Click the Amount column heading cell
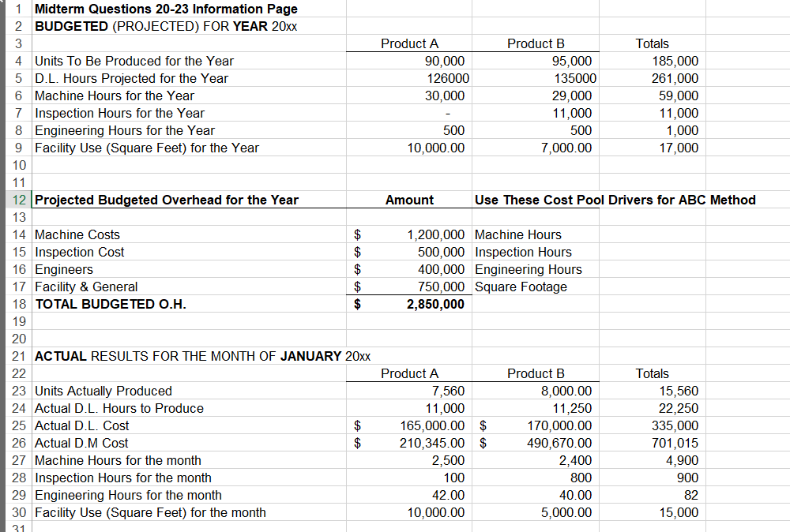Image resolution: width=790 pixels, height=532 pixels. click(409, 200)
